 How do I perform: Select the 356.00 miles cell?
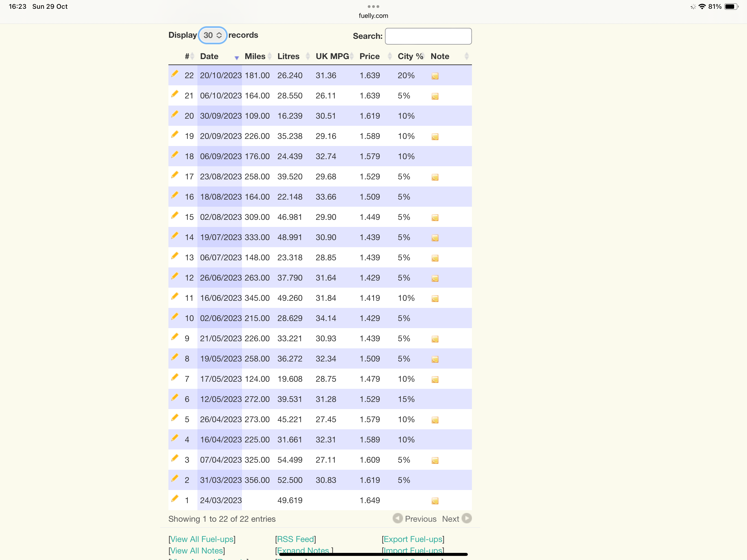(x=257, y=480)
